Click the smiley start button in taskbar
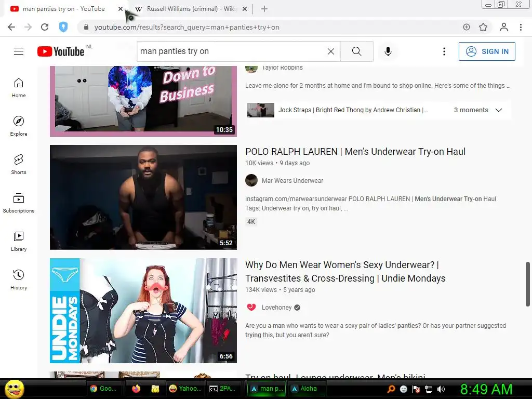The image size is (532, 399). 14,389
